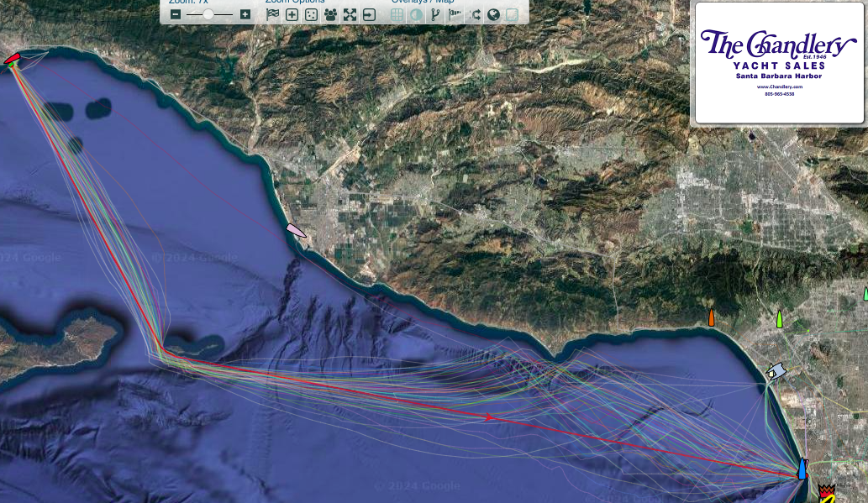This screenshot has height=503, width=868.
Task: Click the Overlays / Map header
Action: (424, 3)
